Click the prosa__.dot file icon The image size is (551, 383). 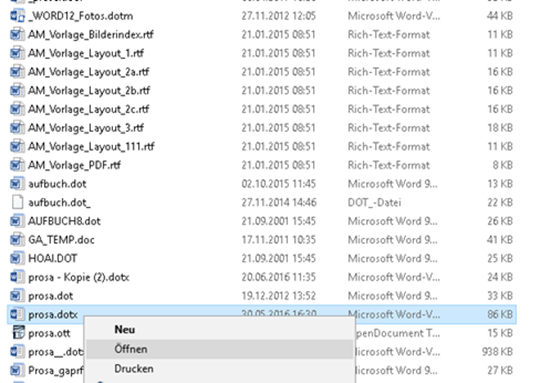tap(18, 351)
